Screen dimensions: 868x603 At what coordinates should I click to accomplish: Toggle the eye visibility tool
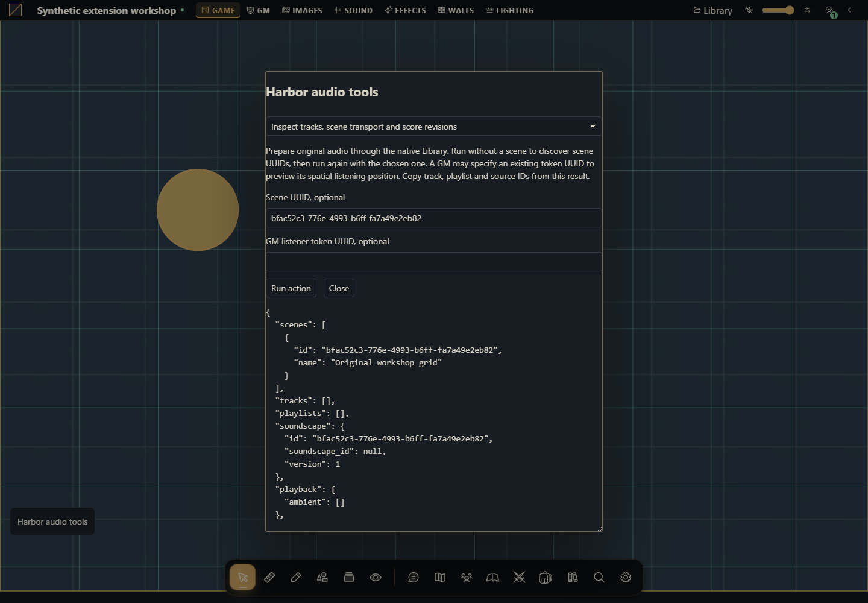coord(376,577)
